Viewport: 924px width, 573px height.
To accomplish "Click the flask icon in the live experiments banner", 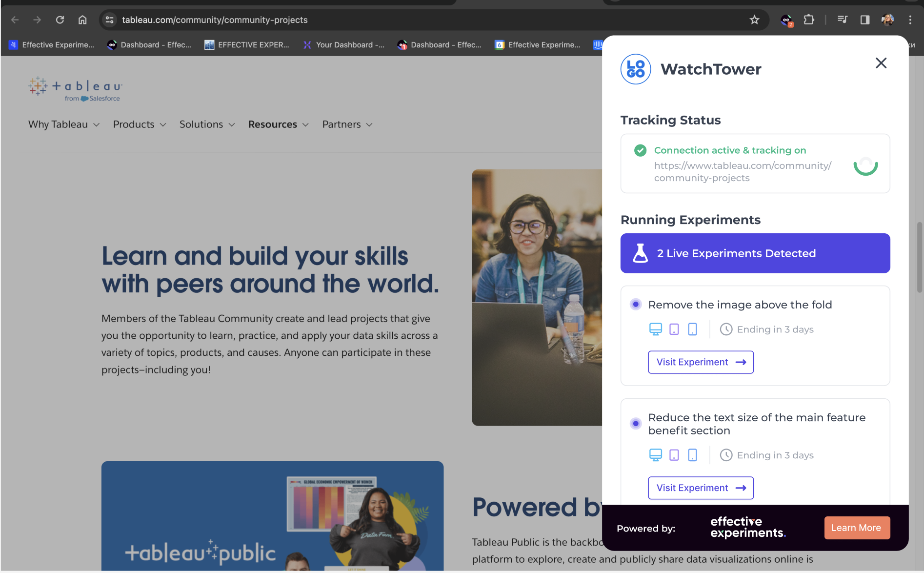I will [x=642, y=253].
